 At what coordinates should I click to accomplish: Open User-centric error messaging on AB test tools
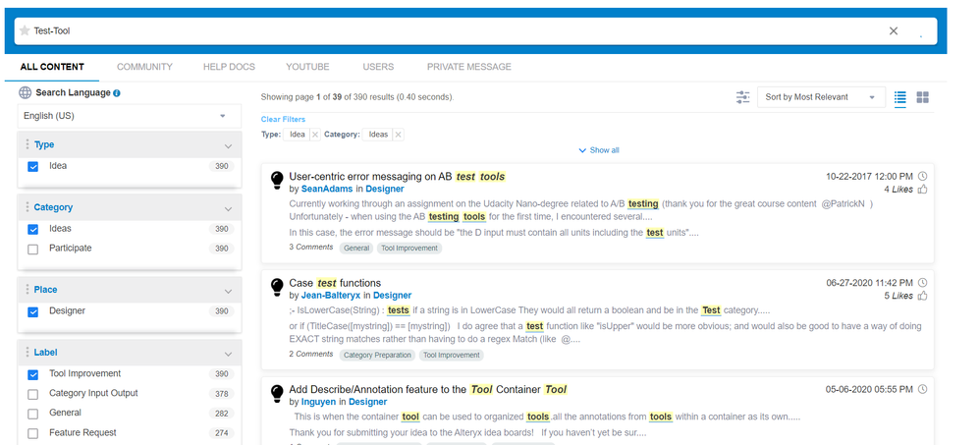point(397,176)
